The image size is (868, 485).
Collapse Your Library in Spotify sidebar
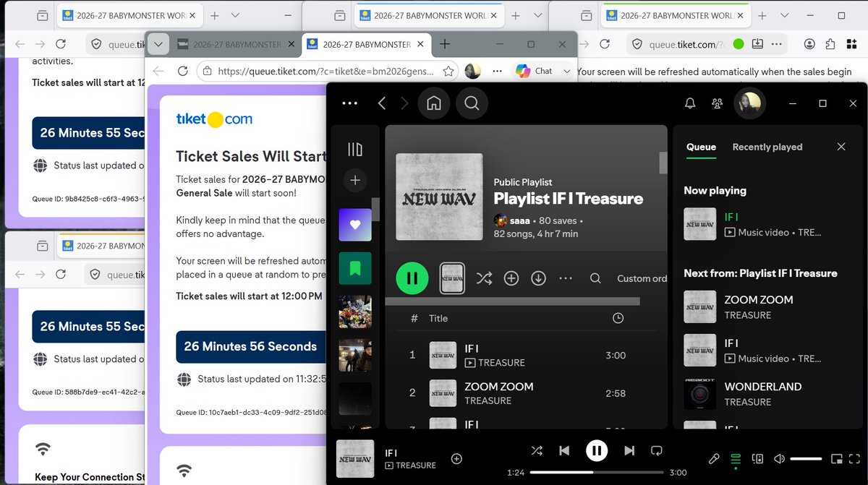pos(355,149)
